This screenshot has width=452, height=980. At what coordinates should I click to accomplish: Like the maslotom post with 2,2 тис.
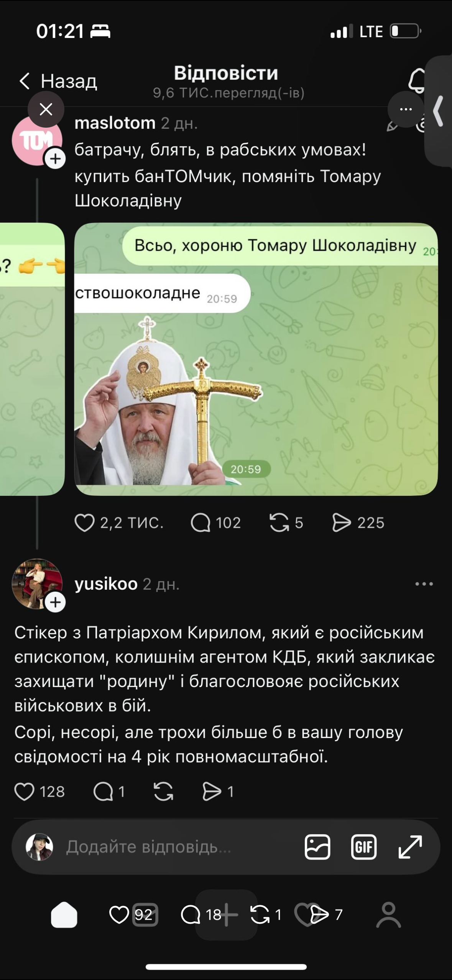pos(84,523)
